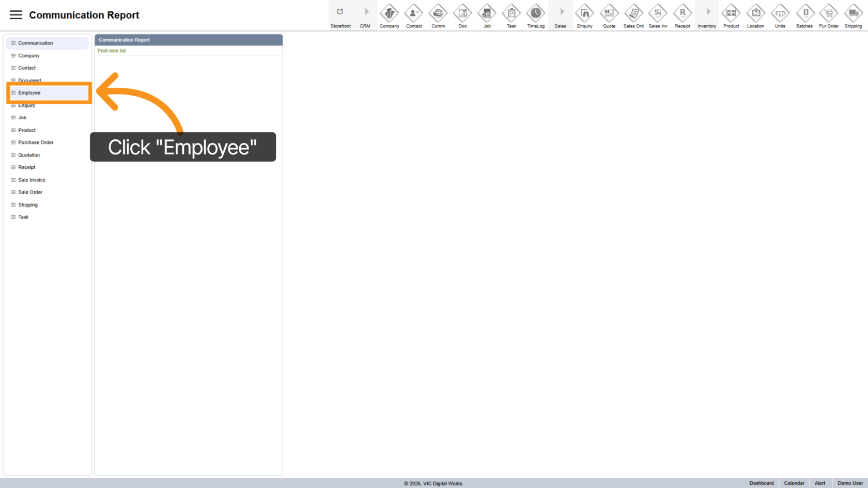Open the hamburger main menu
Viewport: 868px width, 488px height.
(16, 15)
